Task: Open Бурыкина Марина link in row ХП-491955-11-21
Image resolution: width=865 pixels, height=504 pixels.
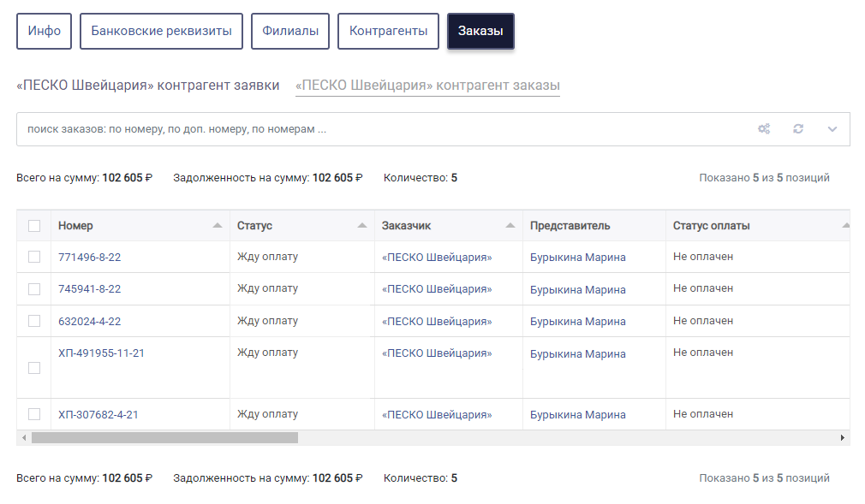Action: click(577, 354)
